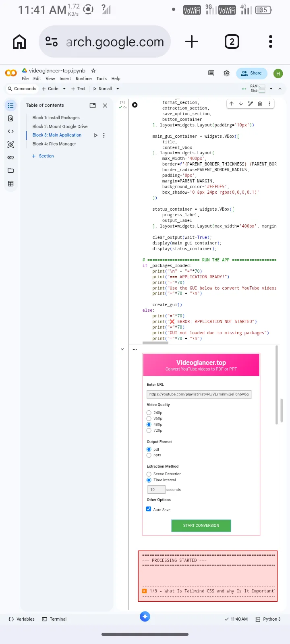Add a Text cell
Screen dimensions: 290x644
coord(78,89)
